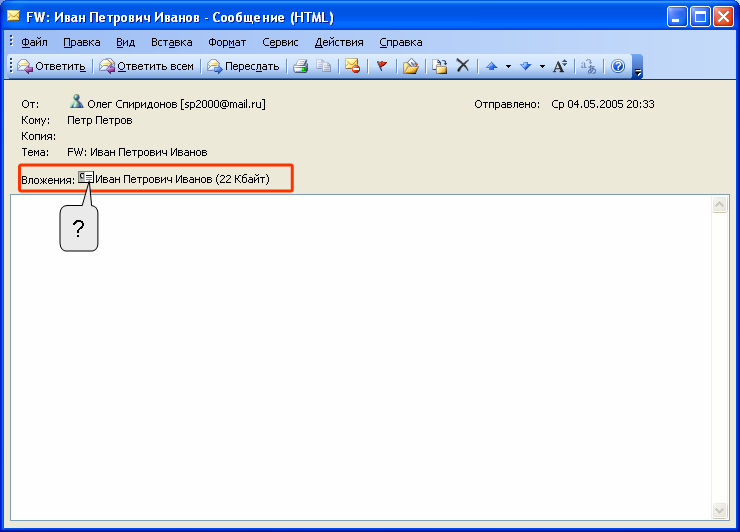Click the sender's contact person icon

click(x=76, y=101)
